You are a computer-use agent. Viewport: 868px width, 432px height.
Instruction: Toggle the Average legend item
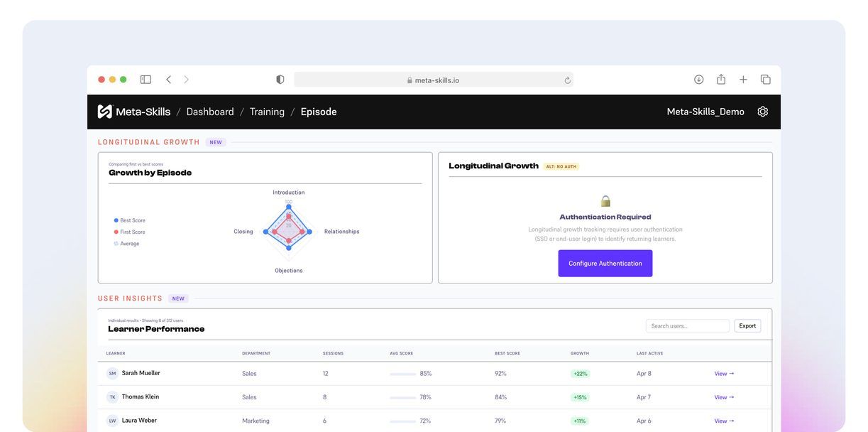coord(127,244)
